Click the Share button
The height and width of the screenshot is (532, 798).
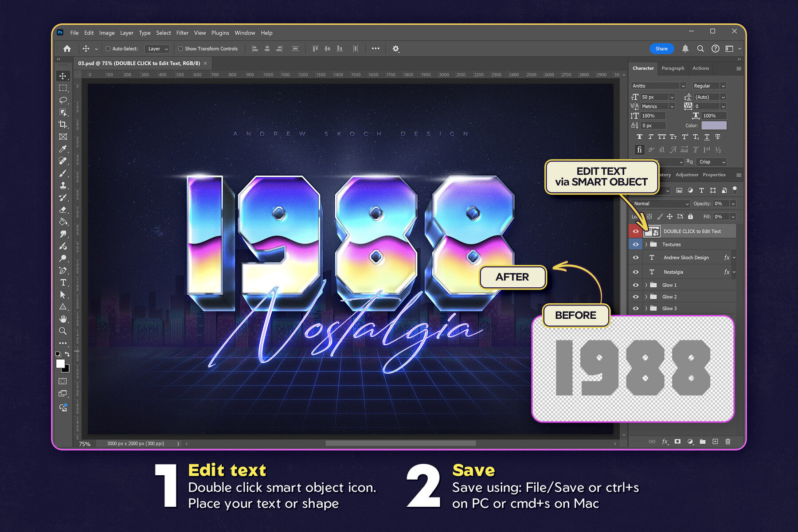click(x=661, y=49)
